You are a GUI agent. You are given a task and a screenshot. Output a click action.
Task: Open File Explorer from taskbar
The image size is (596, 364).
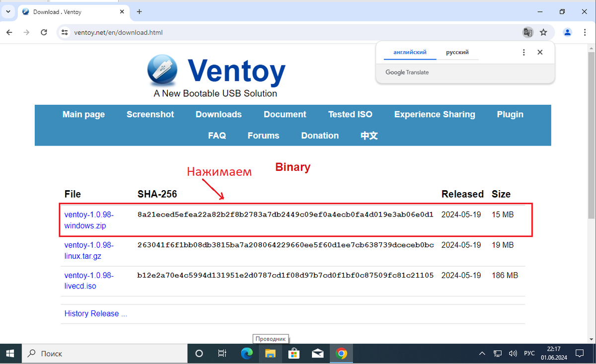tap(270, 354)
